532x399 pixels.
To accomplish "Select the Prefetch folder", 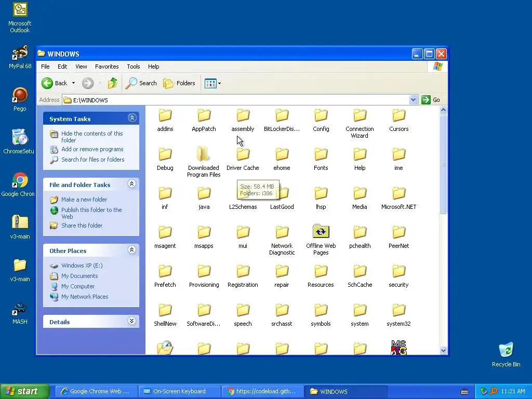I will pos(165,276).
